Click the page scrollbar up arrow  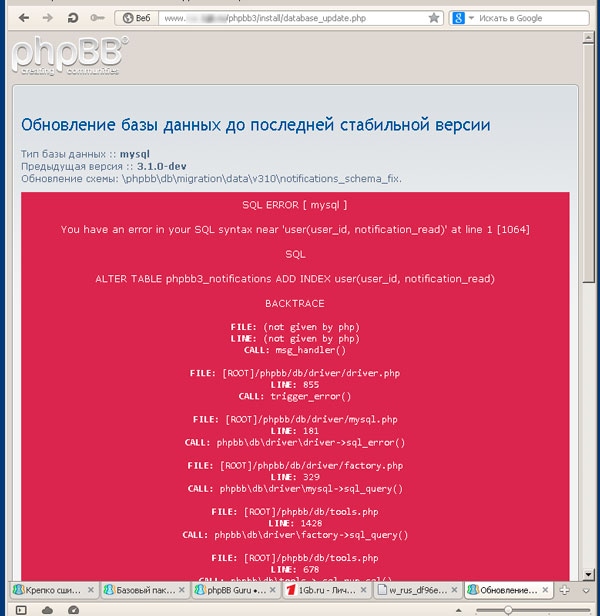tap(588, 38)
